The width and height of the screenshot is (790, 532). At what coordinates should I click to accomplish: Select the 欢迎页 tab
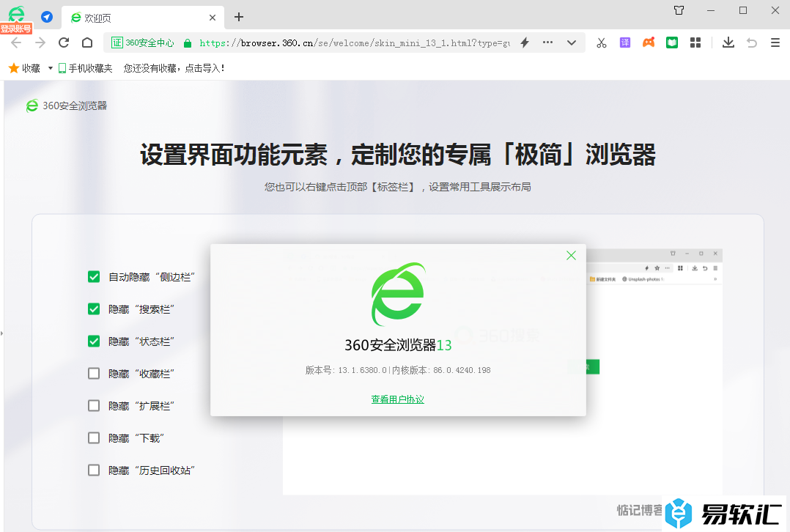point(139,18)
